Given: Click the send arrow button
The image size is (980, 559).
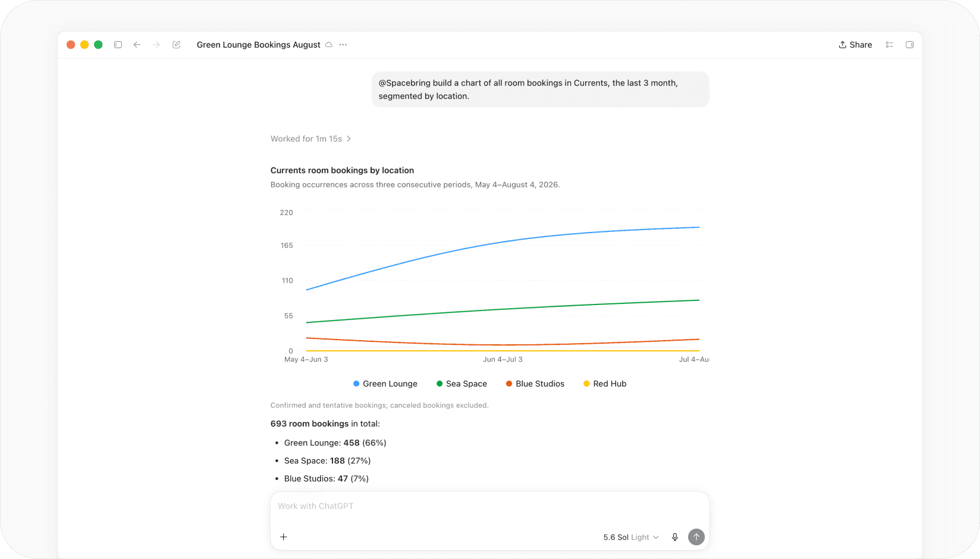Looking at the screenshot, I should tap(696, 537).
